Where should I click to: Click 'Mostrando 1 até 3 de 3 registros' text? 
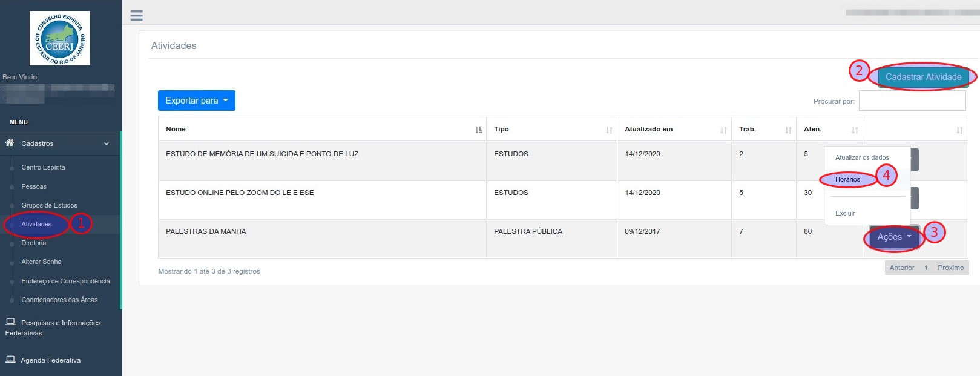(209, 271)
